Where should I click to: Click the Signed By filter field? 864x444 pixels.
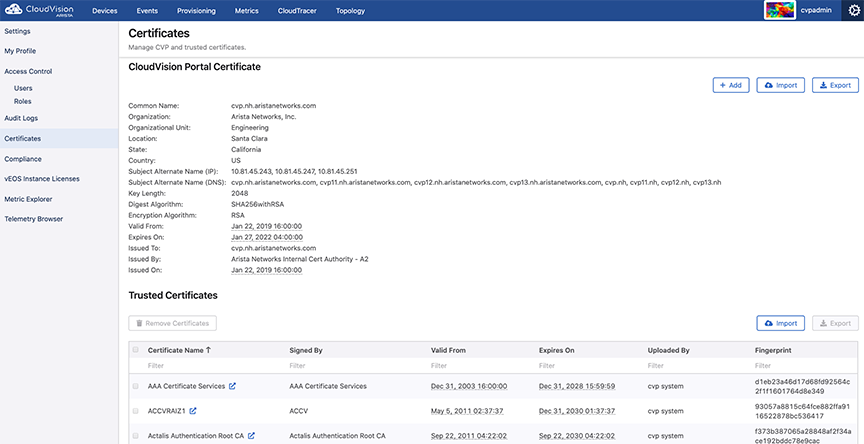(357, 366)
